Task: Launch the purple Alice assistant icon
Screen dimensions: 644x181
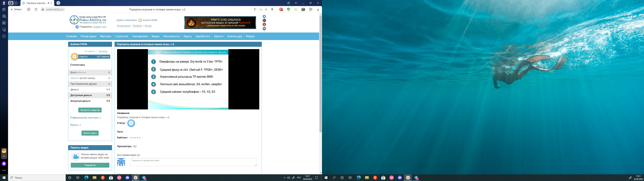Action: [4, 164]
